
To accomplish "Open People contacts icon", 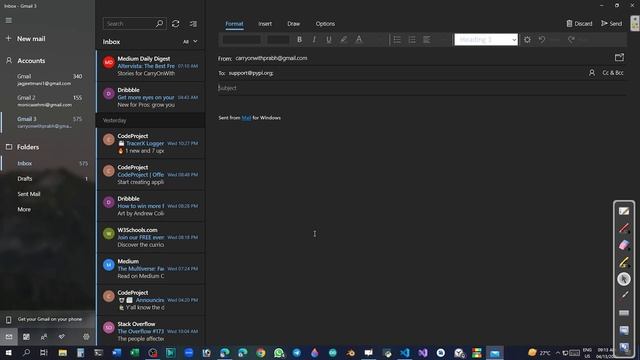I will coord(44,337).
